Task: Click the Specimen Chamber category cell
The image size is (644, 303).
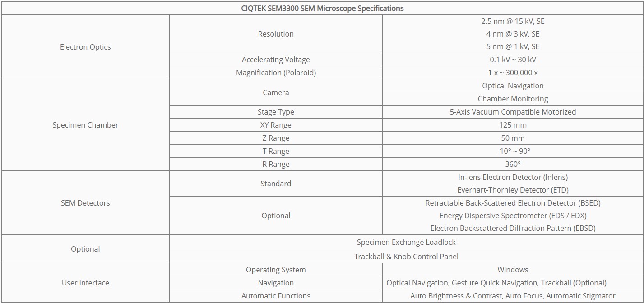Action: point(85,125)
